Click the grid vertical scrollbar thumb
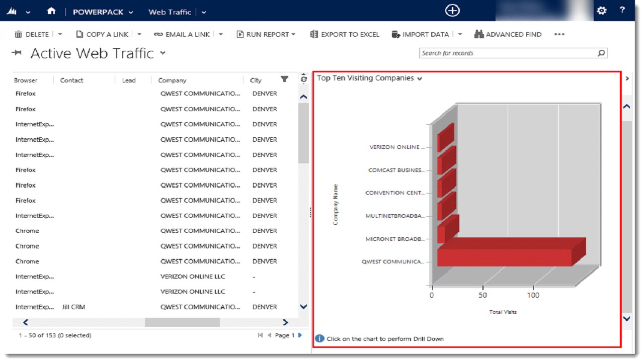This screenshot has height=362, width=644. (x=303, y=133)
